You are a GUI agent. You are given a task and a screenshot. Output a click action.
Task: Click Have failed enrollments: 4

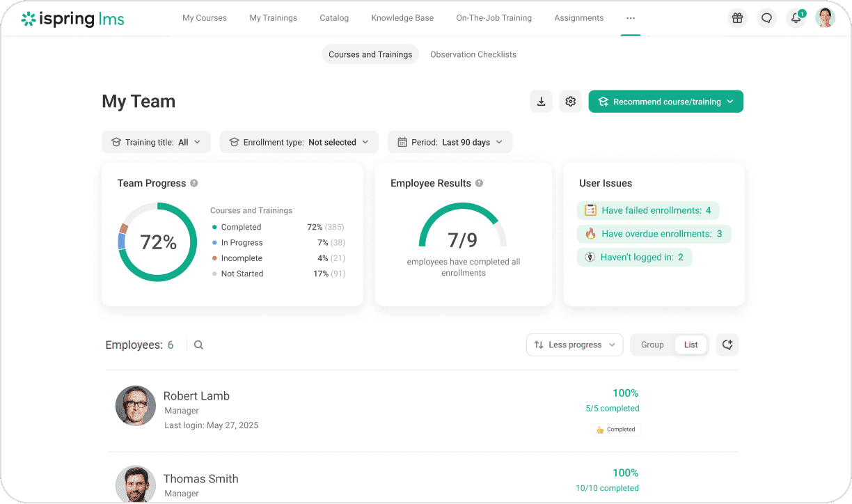[x=648, y=210]
